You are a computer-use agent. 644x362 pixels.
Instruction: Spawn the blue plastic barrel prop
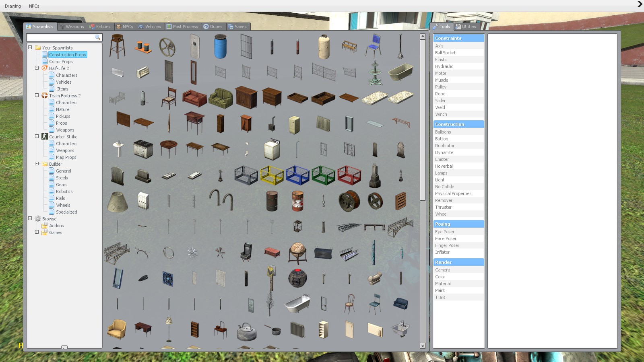[x=220, y=46]
